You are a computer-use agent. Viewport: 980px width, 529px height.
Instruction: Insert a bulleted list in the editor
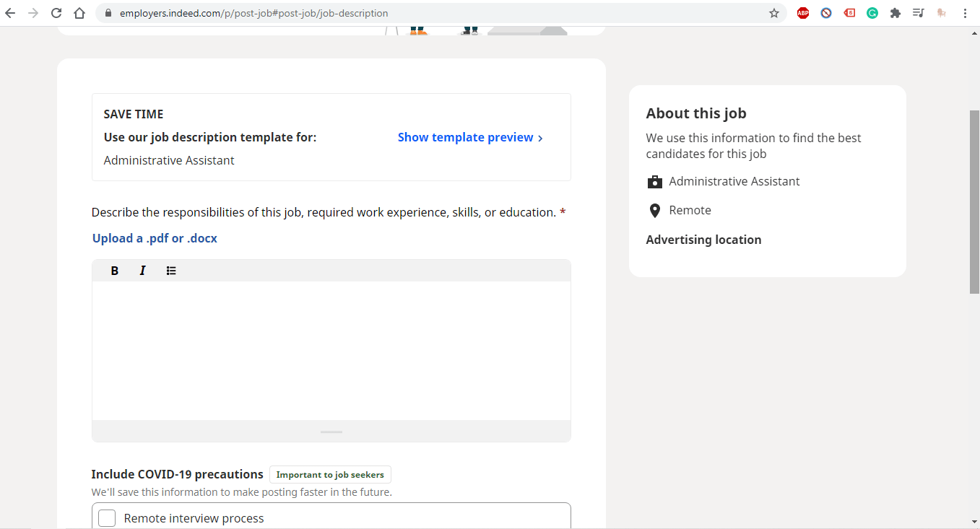tap(171, 270)
